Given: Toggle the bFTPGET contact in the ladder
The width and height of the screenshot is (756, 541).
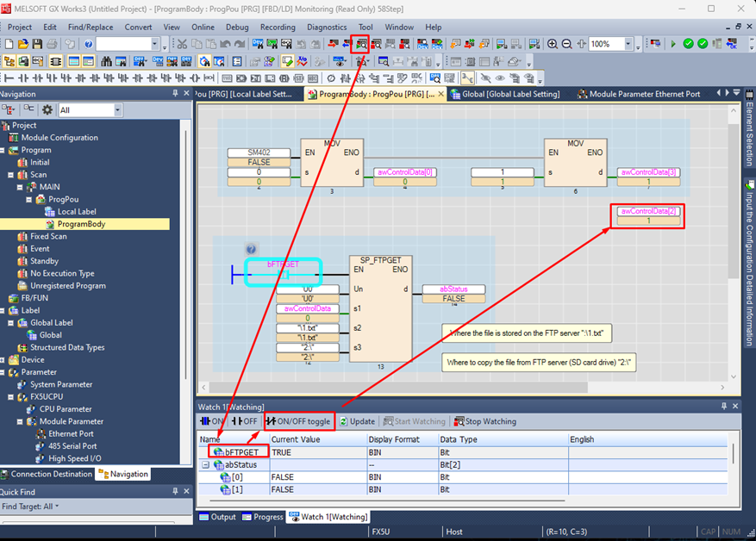Looking at the screenshot, I should pos(284,275).
